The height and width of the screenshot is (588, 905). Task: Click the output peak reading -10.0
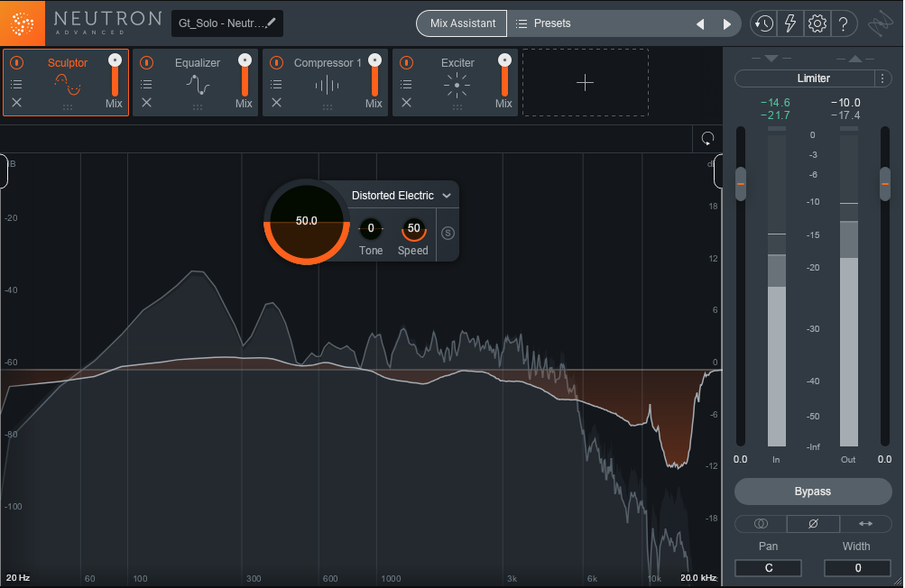(x=845, y=103)
